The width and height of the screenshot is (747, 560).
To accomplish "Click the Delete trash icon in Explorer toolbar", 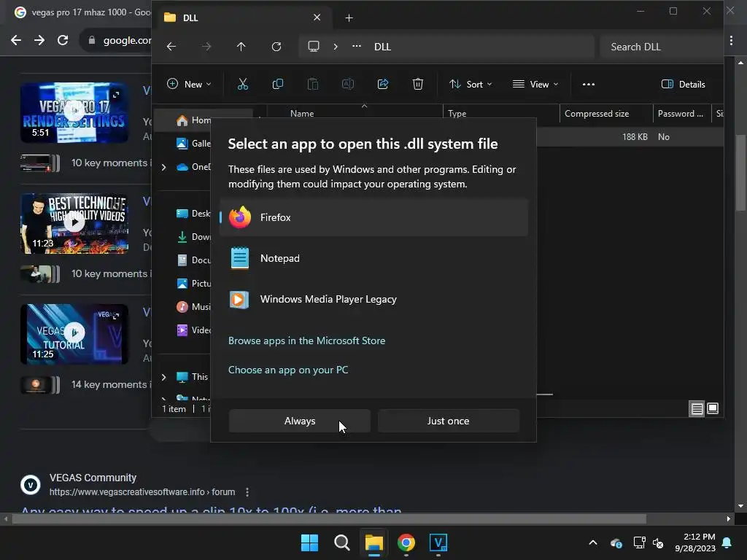I will [418, 85].
